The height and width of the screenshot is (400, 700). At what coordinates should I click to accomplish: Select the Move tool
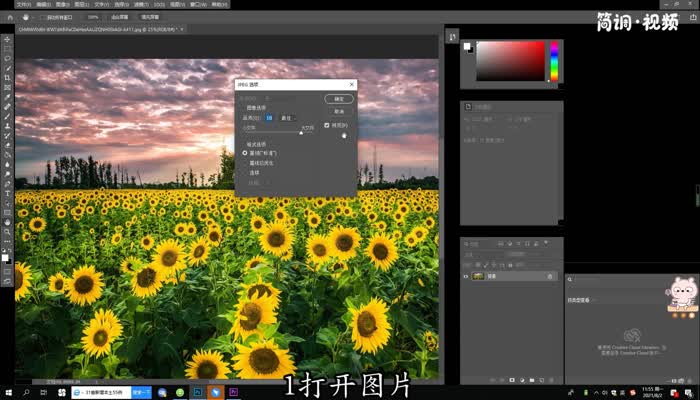click(8, 40)
